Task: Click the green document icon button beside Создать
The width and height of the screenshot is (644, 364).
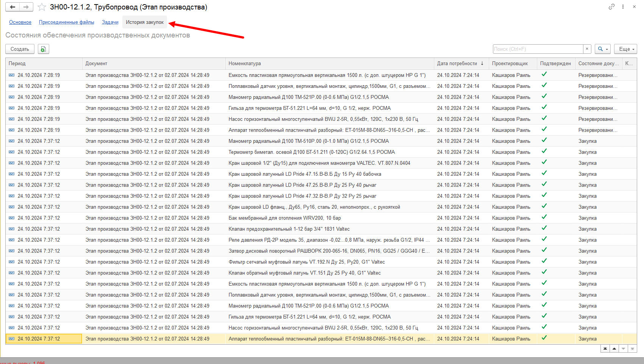Action: coord(44,49)
